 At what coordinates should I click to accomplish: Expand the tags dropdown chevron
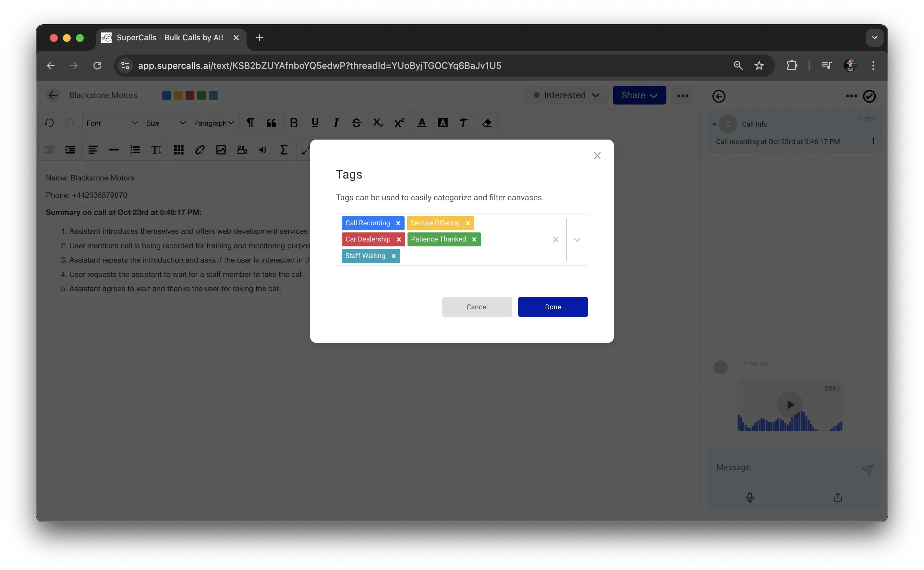coord(577,240)
